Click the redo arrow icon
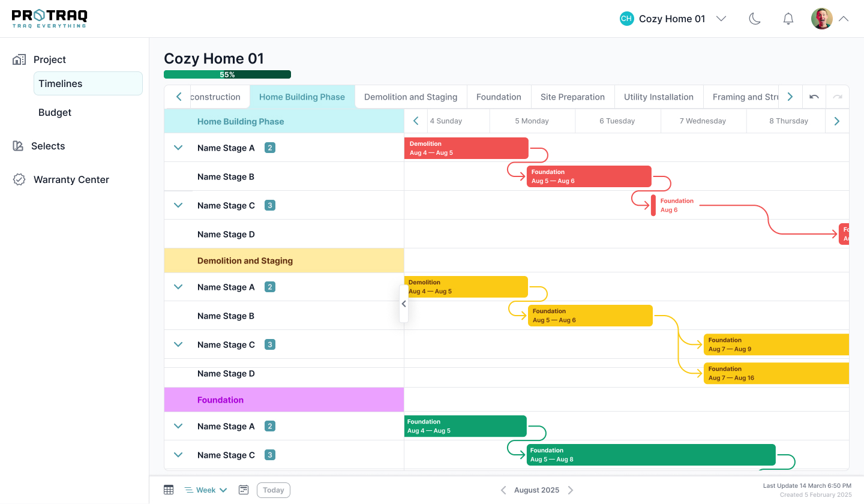This screenshot has height=504, width=864. coord(838,97)
